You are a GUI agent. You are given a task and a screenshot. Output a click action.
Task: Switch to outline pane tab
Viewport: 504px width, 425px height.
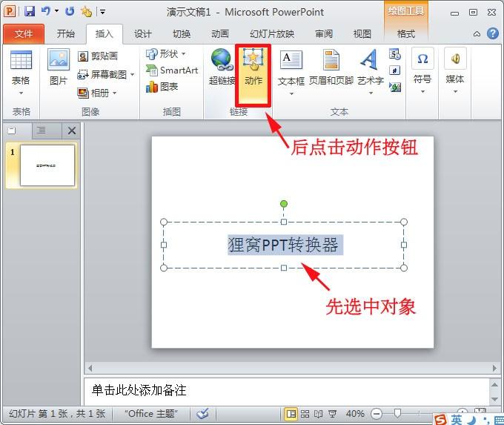[x=41, y=131]
